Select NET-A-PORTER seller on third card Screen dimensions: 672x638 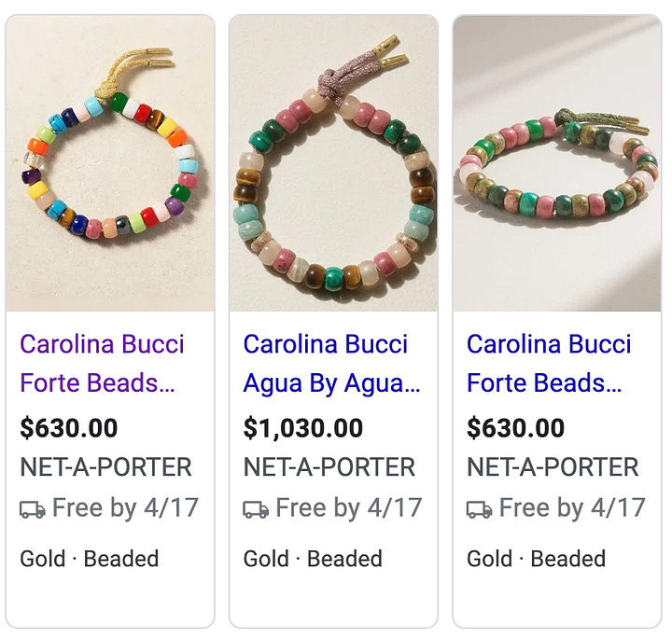pos(553,466)
